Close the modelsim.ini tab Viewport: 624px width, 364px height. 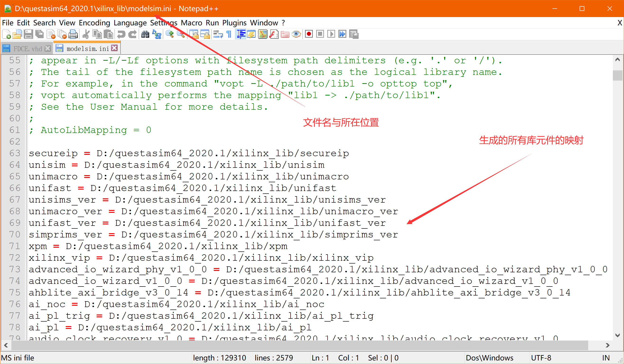click(x=114, y=48)
